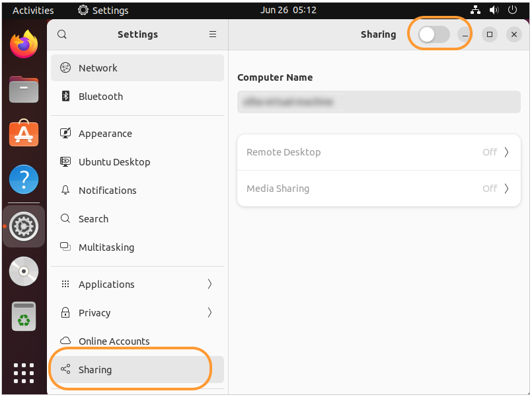Open the Show Applications grid

[23, 373]
